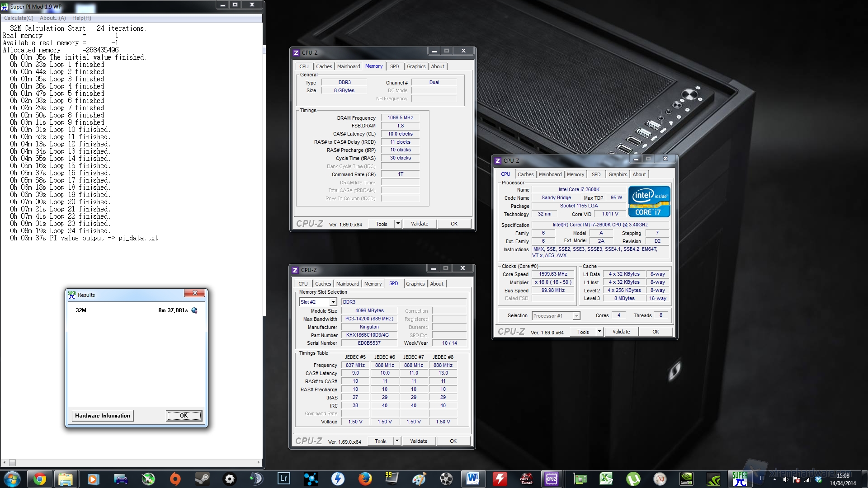The width and height of the screenshot is (868, 488).
Task: Open Lightroom taskbar icon
Action: (x=283, y=479)
